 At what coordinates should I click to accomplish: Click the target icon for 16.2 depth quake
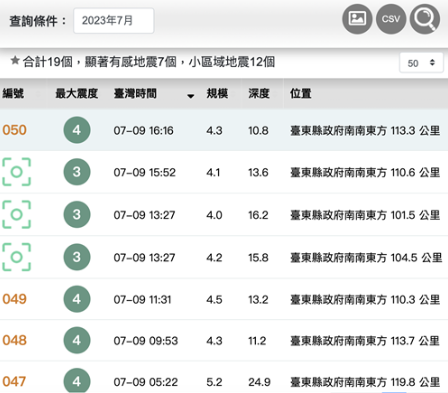pyautogui.click(x=17, y=214)
